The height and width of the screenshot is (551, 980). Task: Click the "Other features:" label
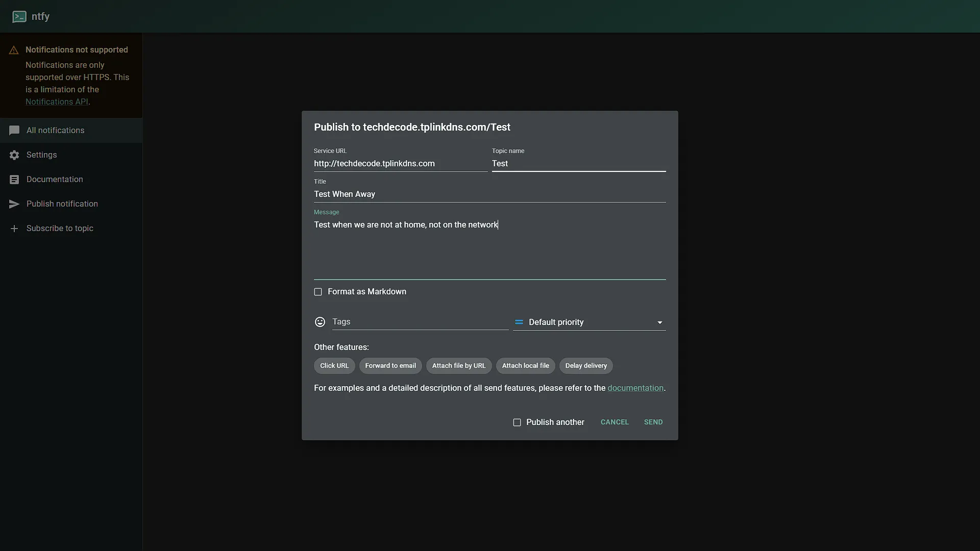click(x=341, y=347)
